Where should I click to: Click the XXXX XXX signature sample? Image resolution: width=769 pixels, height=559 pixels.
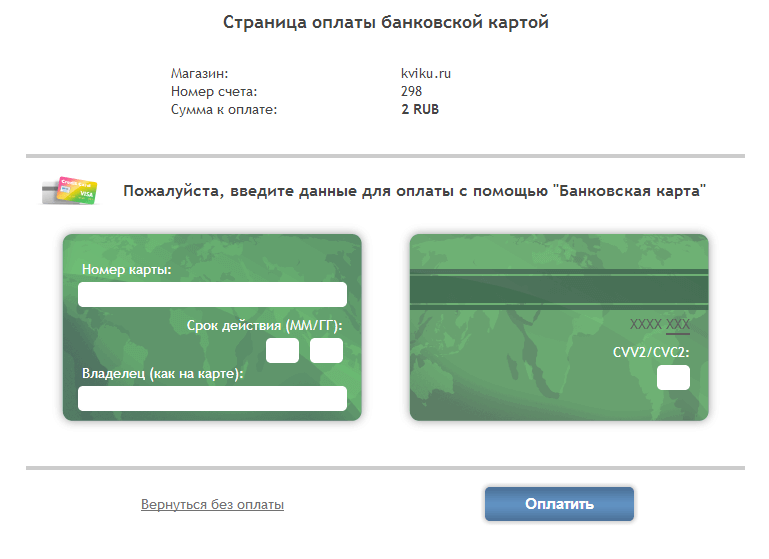[659, 325]
